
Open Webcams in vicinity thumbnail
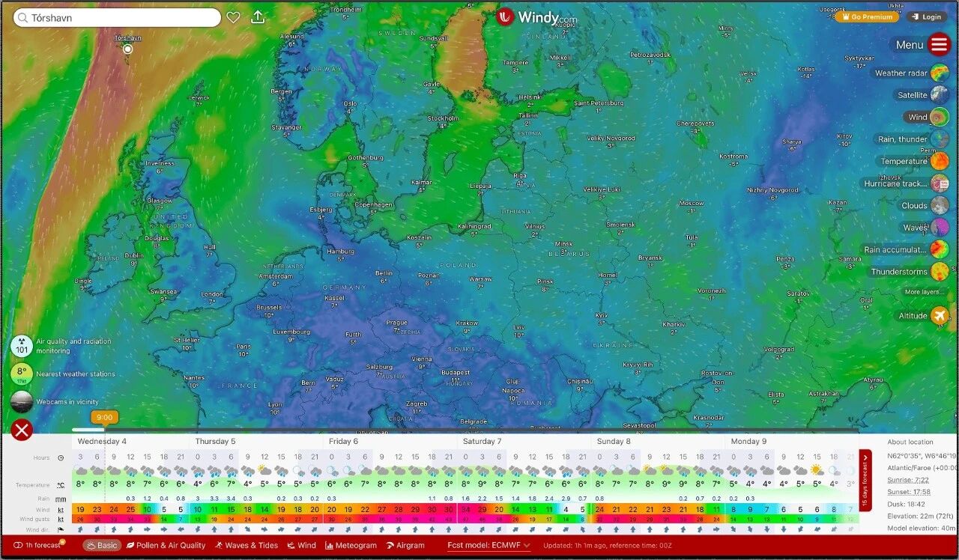(x=22, y=402)
